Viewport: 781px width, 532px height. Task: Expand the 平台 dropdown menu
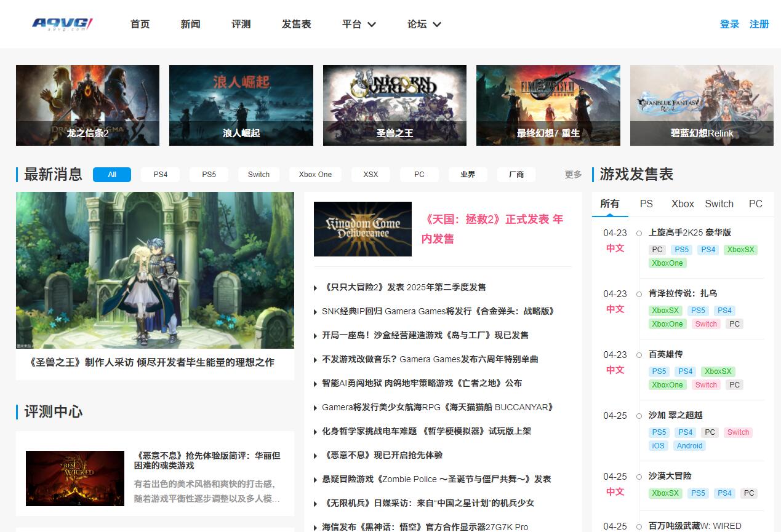click(x=359, y=24)
